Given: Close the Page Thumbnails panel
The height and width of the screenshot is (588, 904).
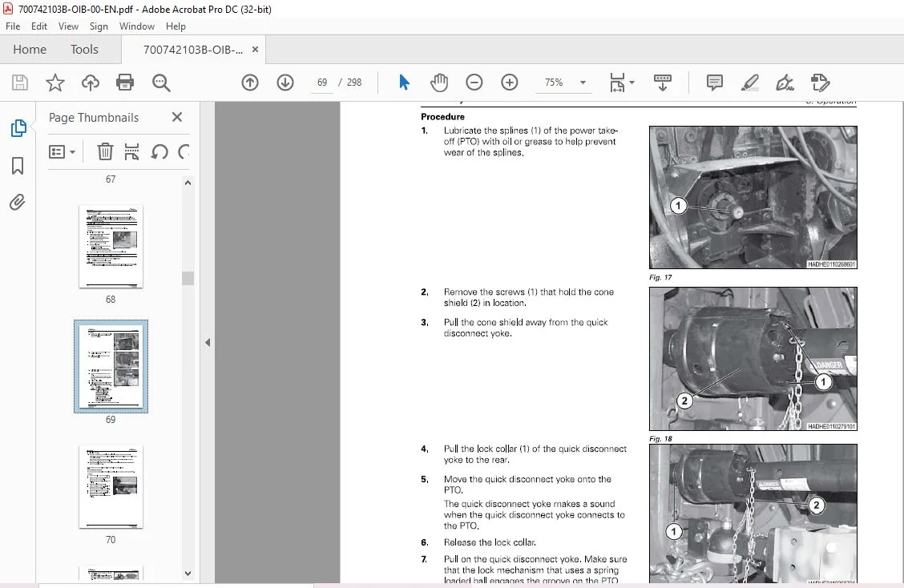Looking at the screenshot, I should (177, 117).
